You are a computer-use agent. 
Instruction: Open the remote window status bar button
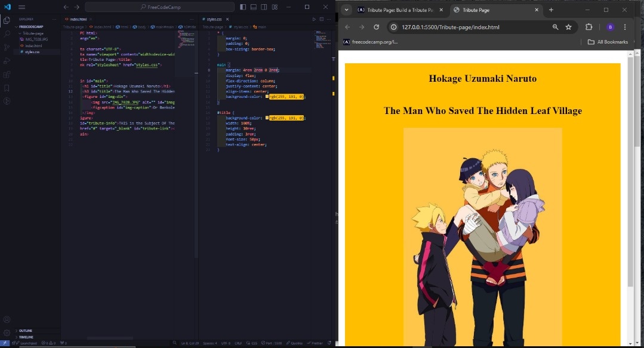(x=5, y=343)
